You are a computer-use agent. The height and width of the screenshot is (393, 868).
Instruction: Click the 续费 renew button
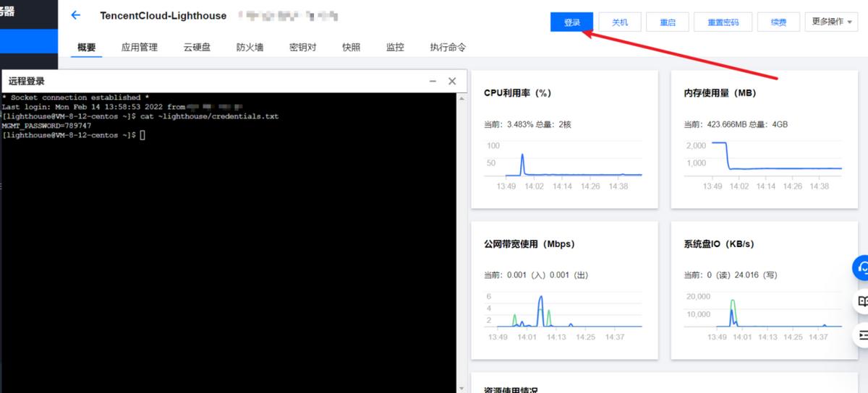tap(778, 22)
